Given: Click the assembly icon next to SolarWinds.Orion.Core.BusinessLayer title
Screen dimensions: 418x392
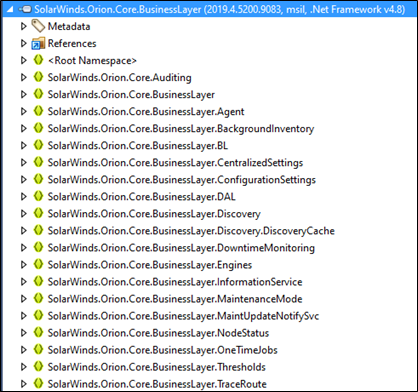Looking at the screenshot, I should (25, 10).
